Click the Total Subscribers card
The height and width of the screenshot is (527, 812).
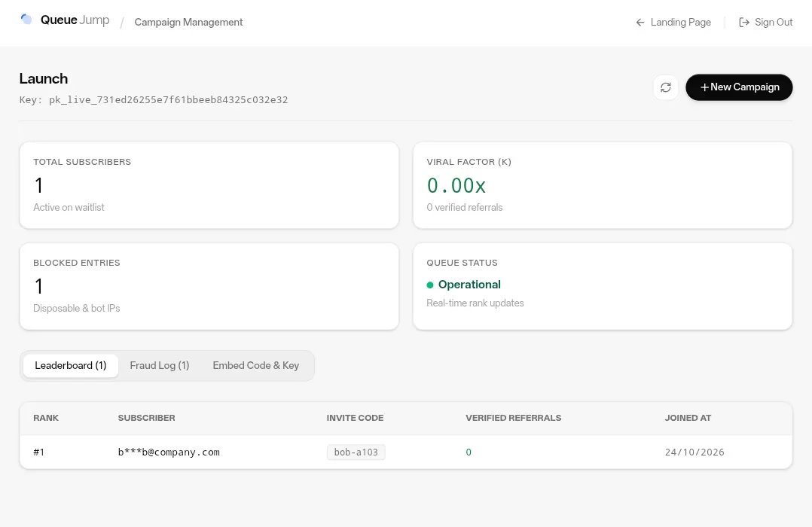tap(209, 185)
